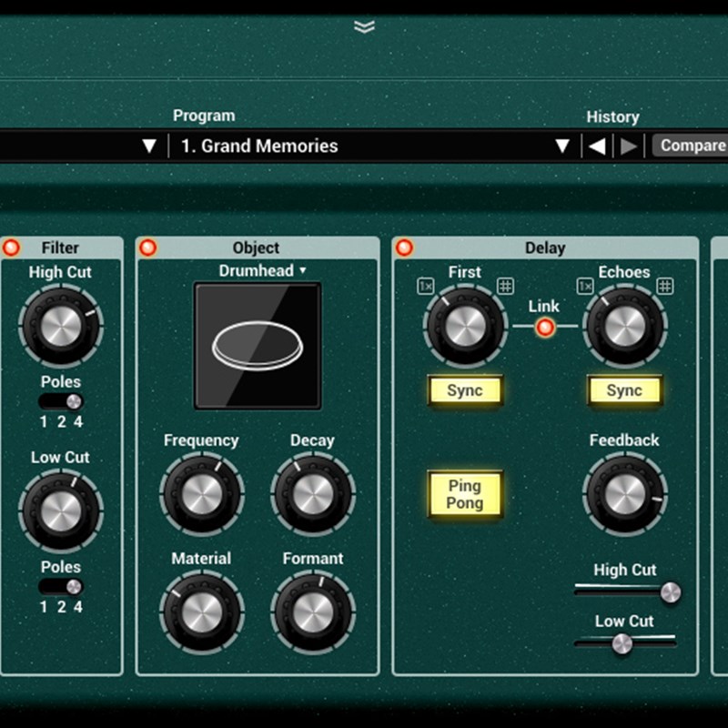Screen dimensions: 728x728
Task: Toggle the Ping Pong delay button
Action: coord(465,494)
